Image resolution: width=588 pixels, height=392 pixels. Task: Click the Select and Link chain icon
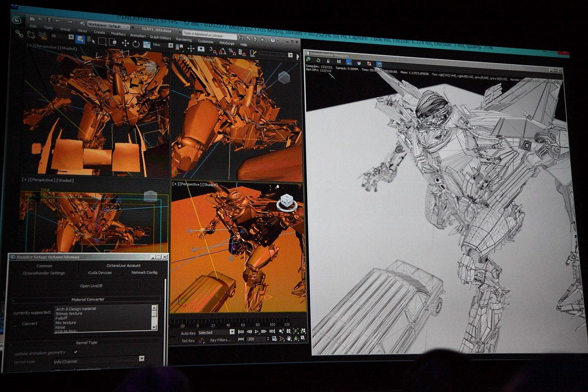tap(20, 34)
